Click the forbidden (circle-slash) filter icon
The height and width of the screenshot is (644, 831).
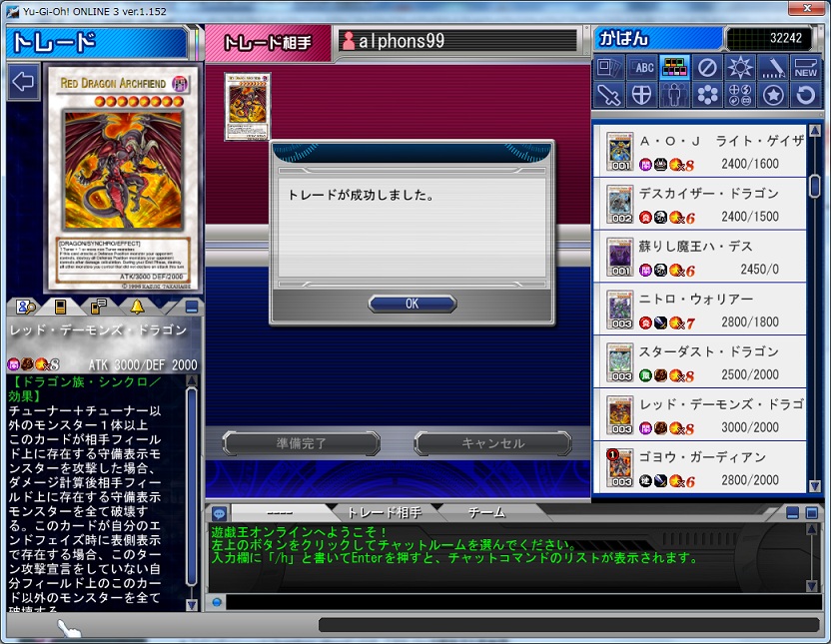pos(707,67)
